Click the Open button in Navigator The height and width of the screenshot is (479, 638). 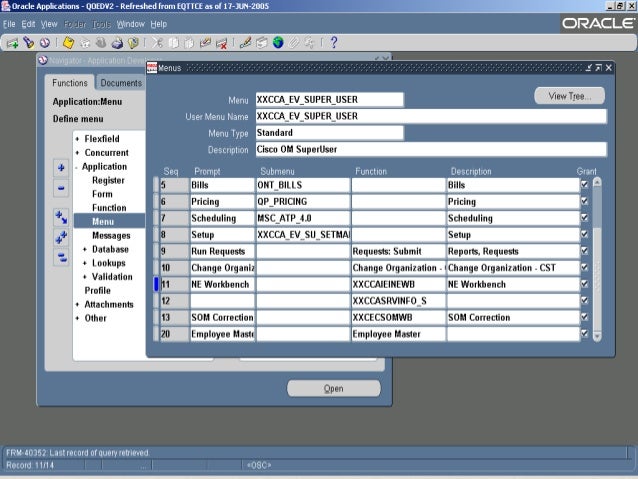coord(334,389)
